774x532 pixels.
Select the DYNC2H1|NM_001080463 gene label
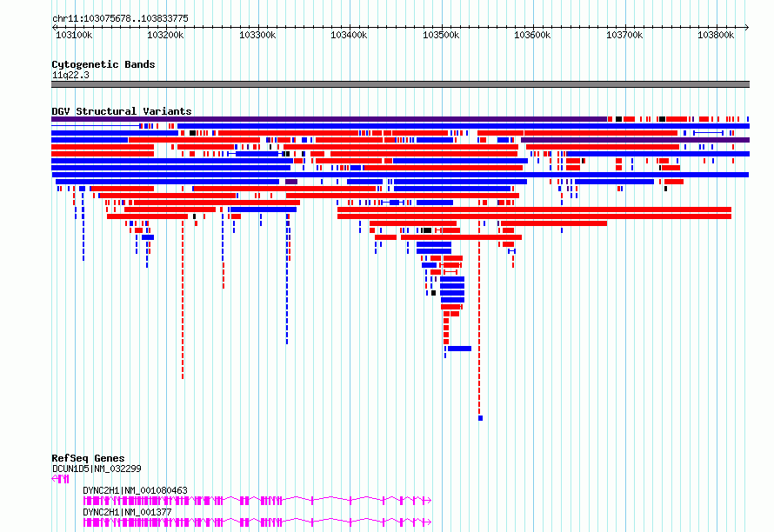coord(136,490)
